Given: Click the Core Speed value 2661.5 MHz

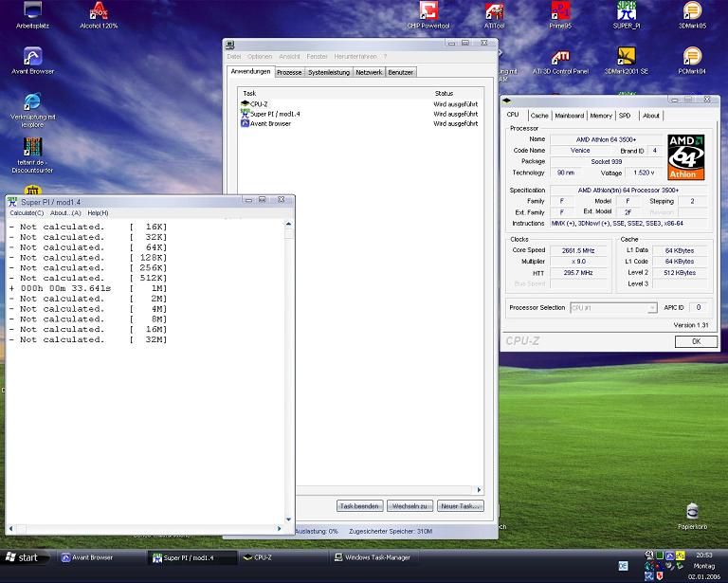Looking at the screenshot, I should pos(578,250).
